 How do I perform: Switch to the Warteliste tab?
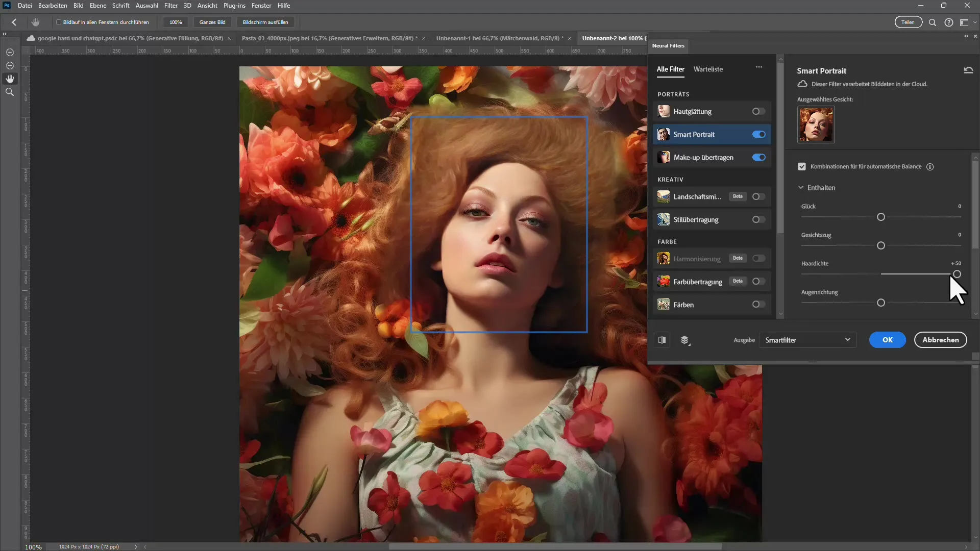708,69
